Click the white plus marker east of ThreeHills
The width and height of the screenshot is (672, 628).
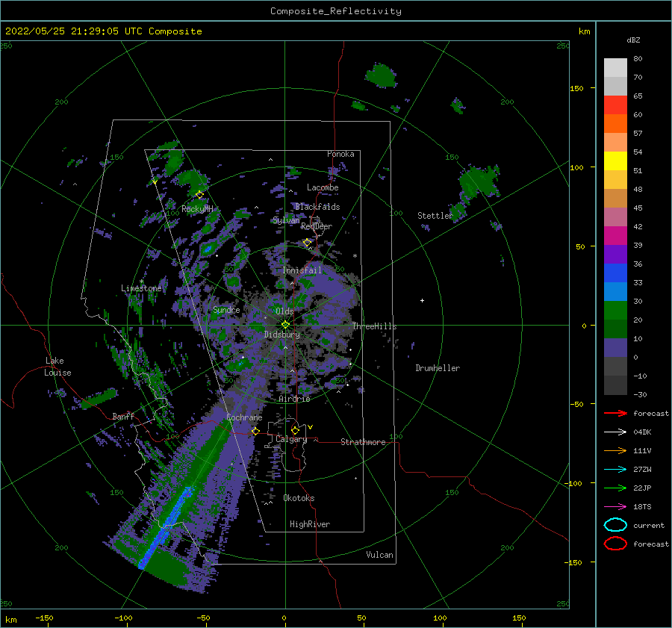422,300
